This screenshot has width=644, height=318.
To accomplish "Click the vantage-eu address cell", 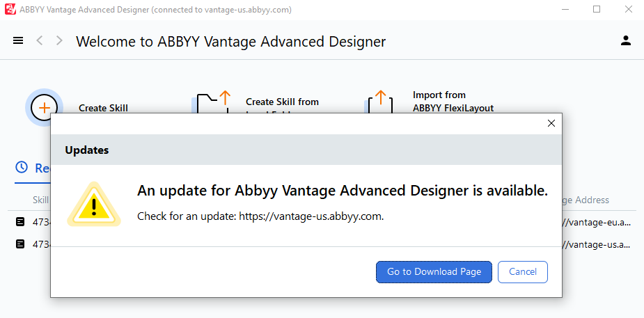I will 597,222.
